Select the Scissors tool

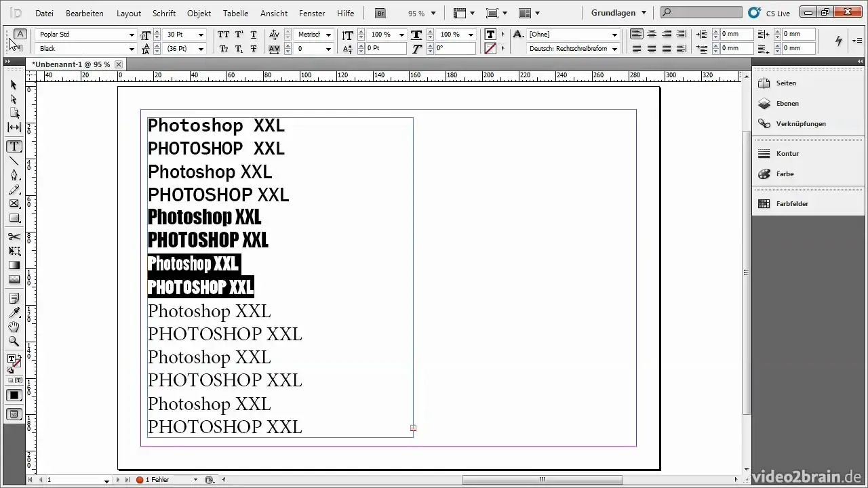[14, 237]
